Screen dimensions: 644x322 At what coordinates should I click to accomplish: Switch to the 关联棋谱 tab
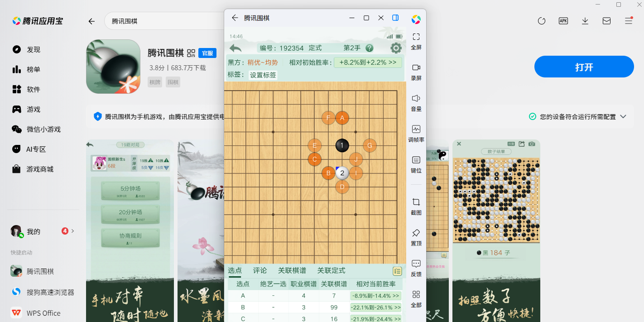292,270
